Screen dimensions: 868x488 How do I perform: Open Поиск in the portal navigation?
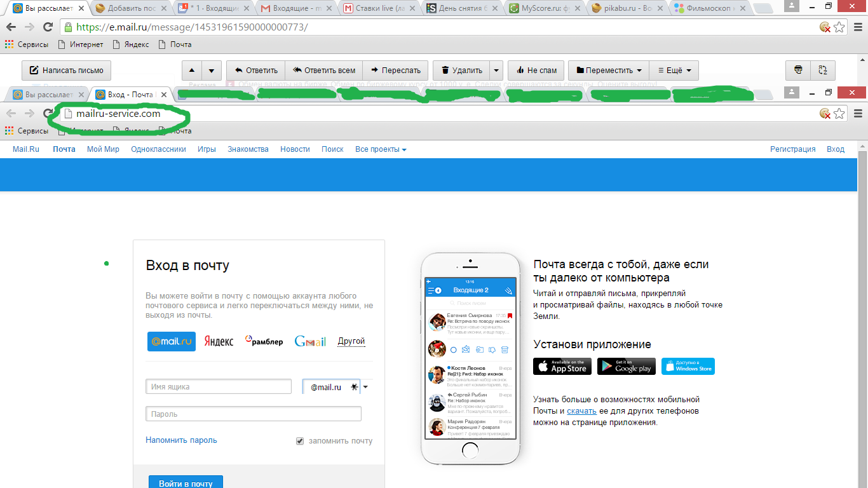tap(332, 149)
